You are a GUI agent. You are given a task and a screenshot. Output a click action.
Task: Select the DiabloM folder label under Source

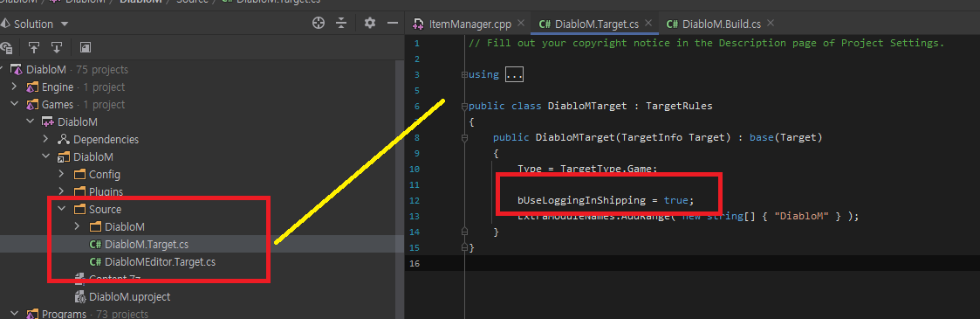coord(125,226)
